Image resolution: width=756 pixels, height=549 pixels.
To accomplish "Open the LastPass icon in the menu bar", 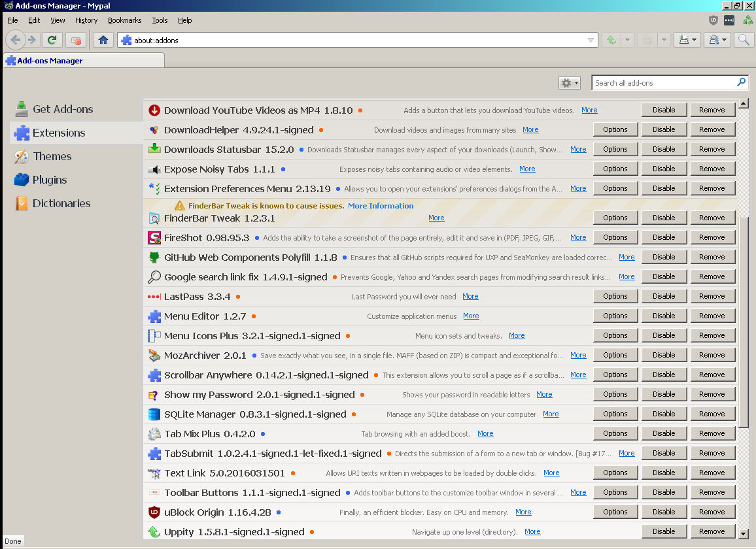I will pos(729,20).
